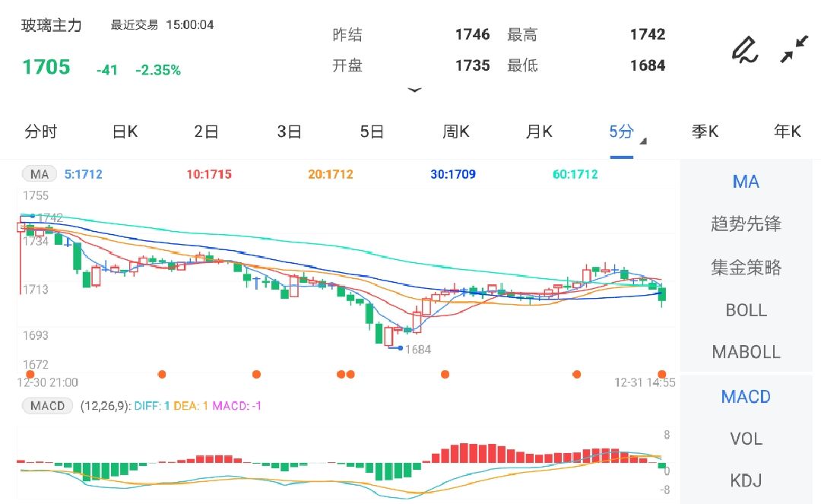821x504 pixels.
Task: Select the drawing annotation pencil tool
Action: tap(744, 49)
